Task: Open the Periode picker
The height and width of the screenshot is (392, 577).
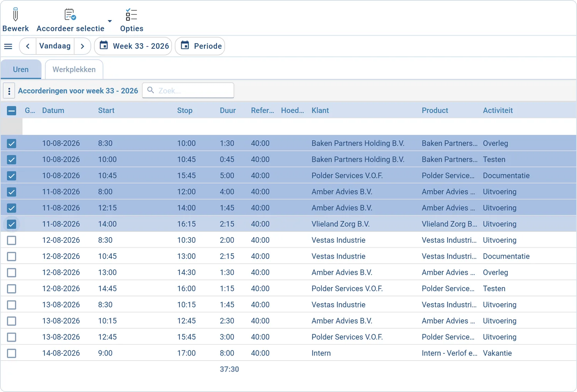Action: coord(200,46)
